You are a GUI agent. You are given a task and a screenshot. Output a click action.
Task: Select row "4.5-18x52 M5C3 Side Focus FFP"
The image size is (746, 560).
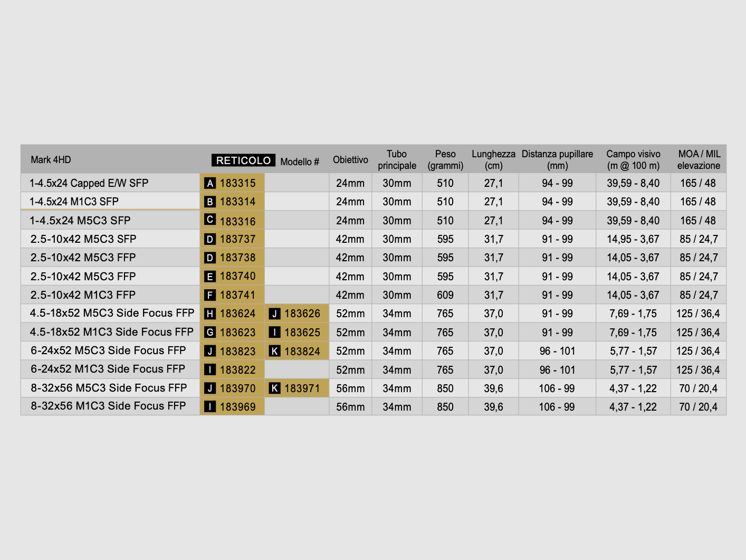coord(374,314)
